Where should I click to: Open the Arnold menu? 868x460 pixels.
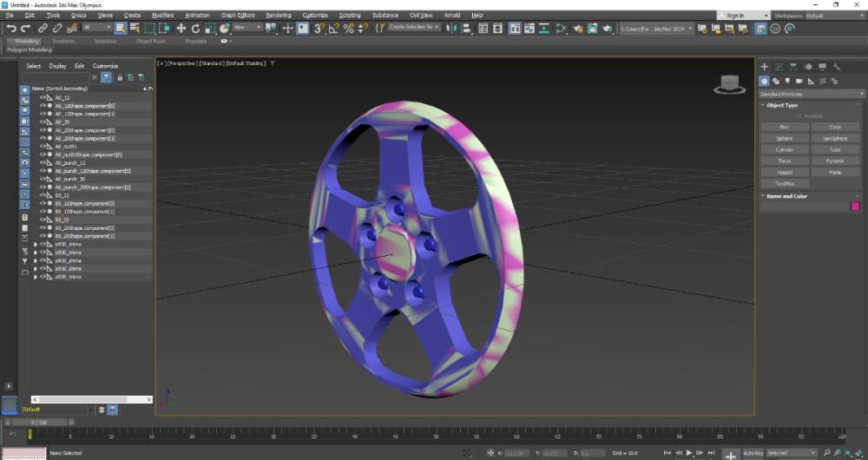click(x=451, y=15)
